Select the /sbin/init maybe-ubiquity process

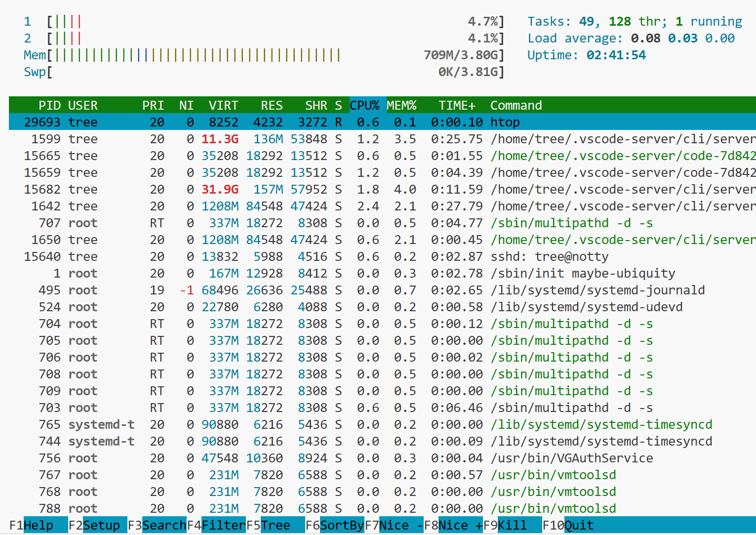click(382, 273)
